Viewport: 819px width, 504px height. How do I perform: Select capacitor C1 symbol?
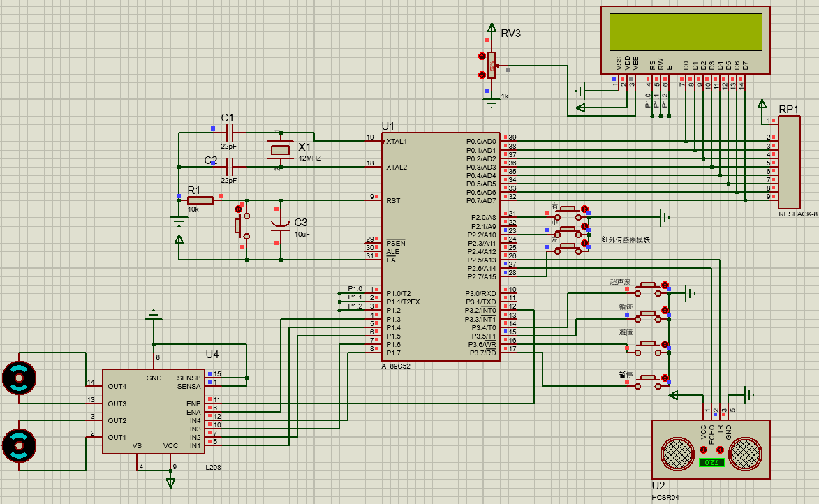coord(229,133)
